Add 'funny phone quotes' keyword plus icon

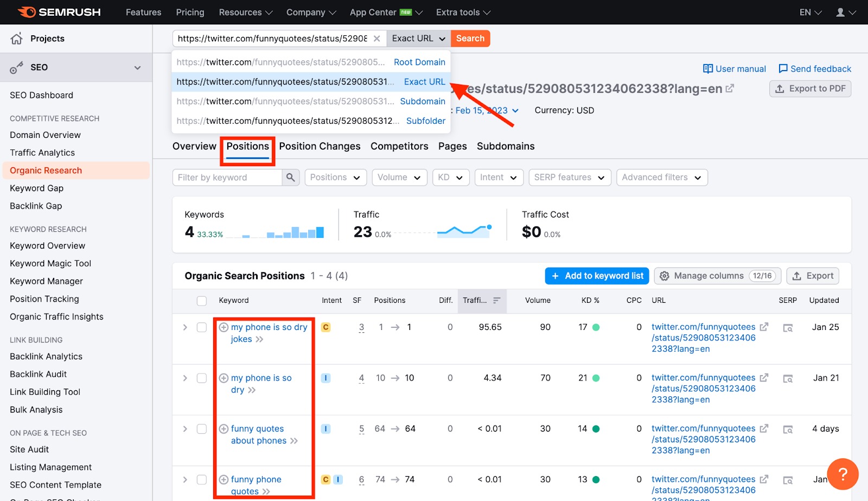pos(224,479)
